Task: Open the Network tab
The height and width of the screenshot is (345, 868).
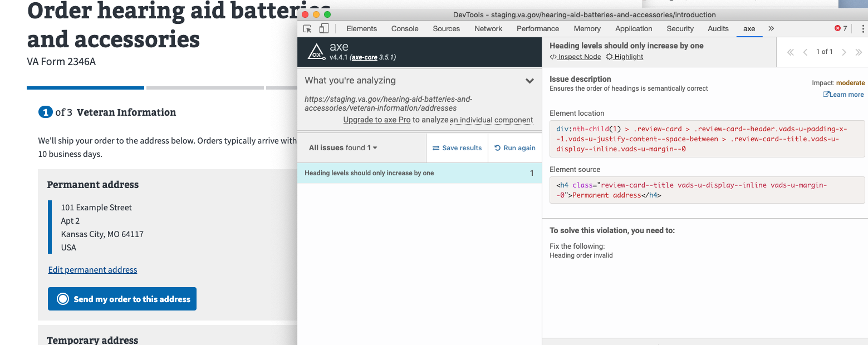Action: [488, 28]
